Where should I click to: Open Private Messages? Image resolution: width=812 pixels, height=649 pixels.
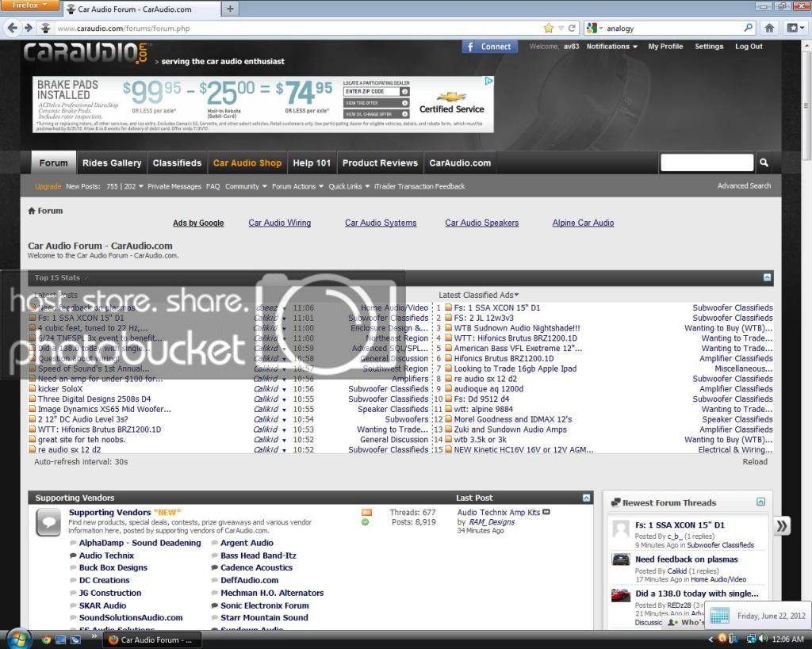(174, 186)
